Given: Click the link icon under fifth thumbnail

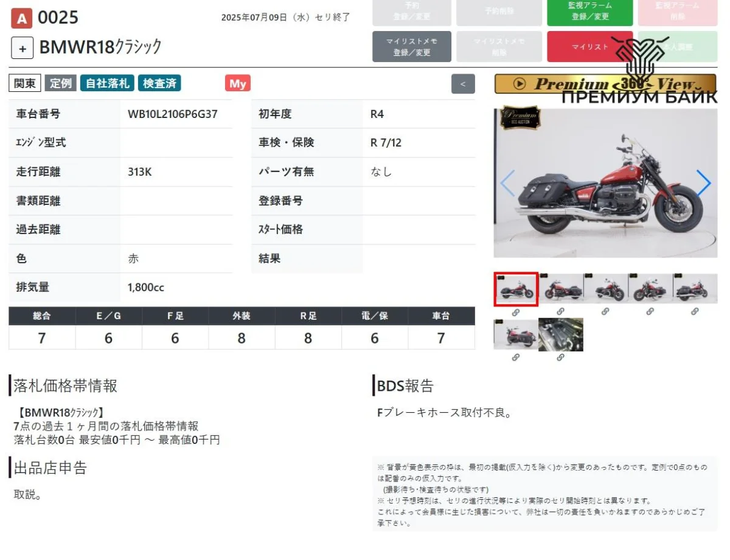Looking at the screenshot, I should [695, 312].
